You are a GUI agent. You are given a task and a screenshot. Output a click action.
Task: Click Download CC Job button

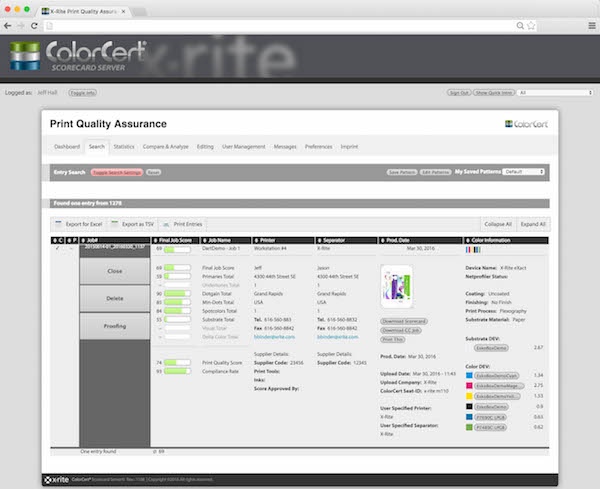(x=401, y=331)
